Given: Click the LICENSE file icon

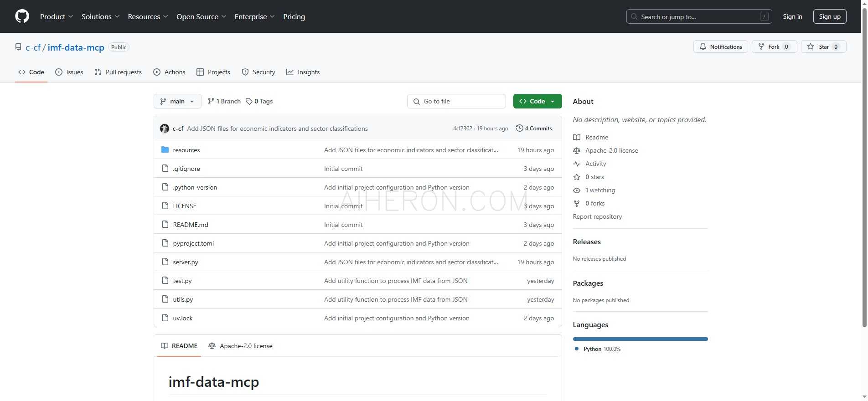Looking at the screenshot, I should tap(165, 206).
